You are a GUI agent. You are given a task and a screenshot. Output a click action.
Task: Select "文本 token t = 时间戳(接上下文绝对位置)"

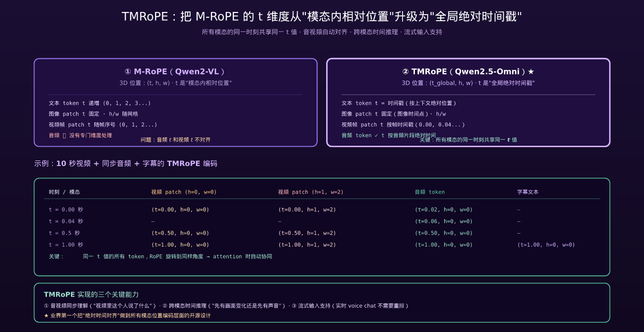click(x=399, y=103)
